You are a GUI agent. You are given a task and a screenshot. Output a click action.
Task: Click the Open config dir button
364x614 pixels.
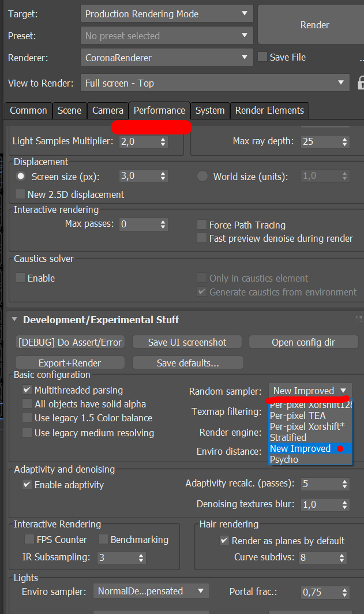click(303, 342)
